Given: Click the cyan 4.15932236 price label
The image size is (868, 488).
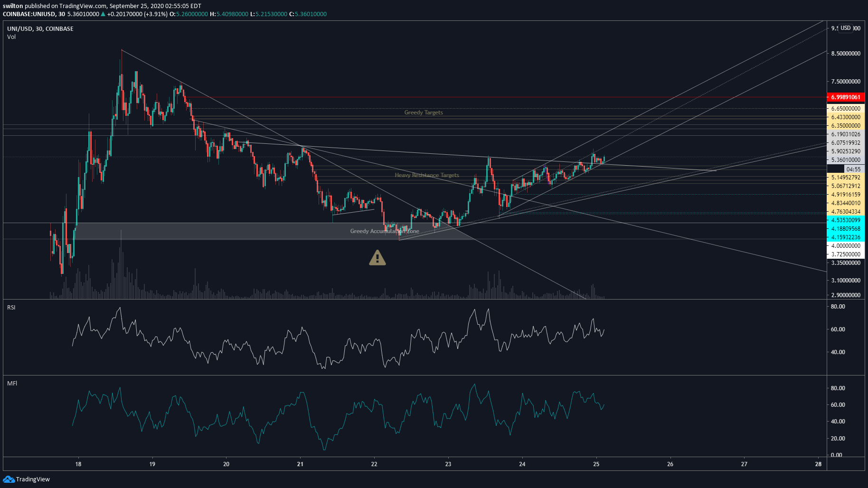Looking at the screenshot, I should tap(846, 237).
